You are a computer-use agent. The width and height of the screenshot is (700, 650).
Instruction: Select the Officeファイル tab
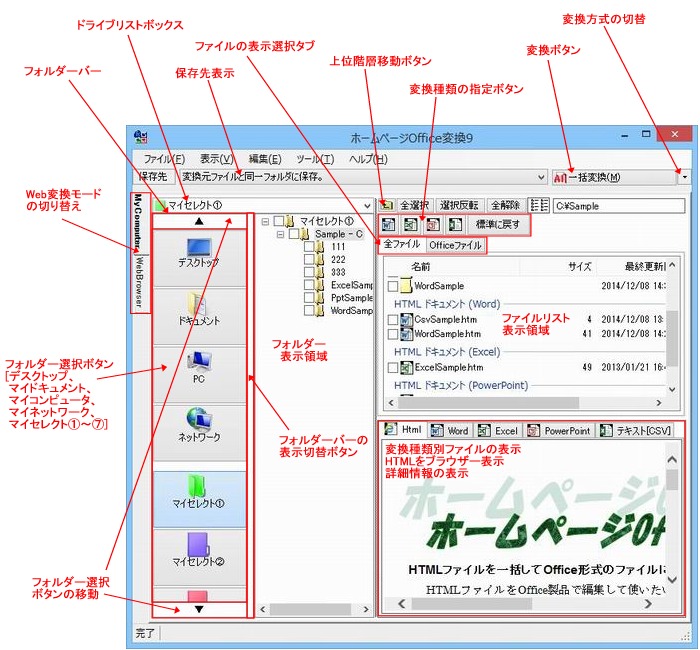point(455,245)
